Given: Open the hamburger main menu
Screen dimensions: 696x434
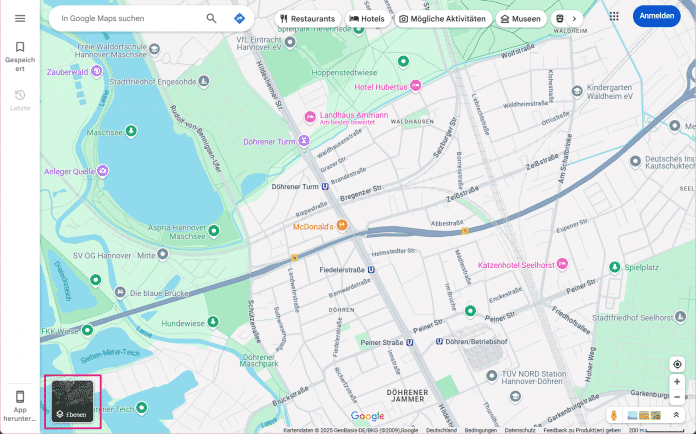Looking at the screenshot, I should tap(19, 18).
